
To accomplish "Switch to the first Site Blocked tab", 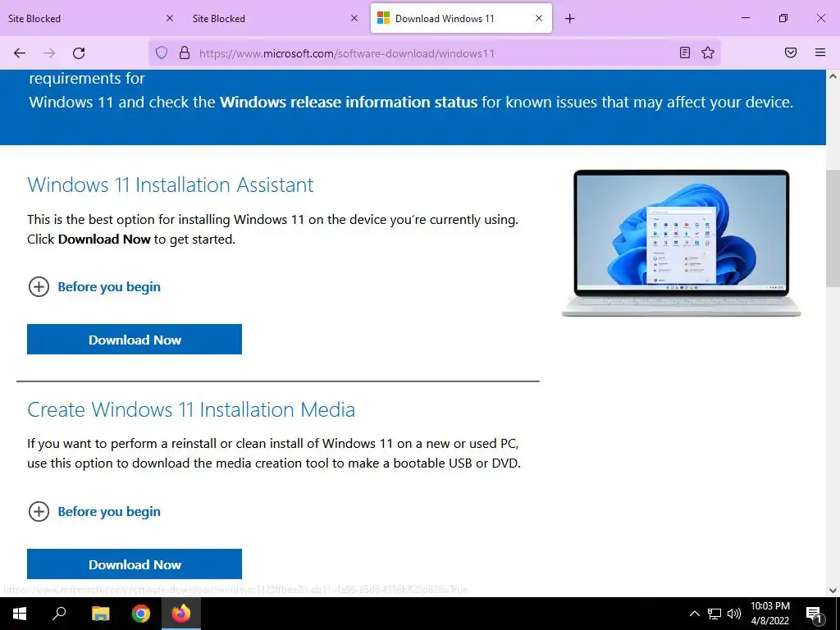I will (91, 18).
